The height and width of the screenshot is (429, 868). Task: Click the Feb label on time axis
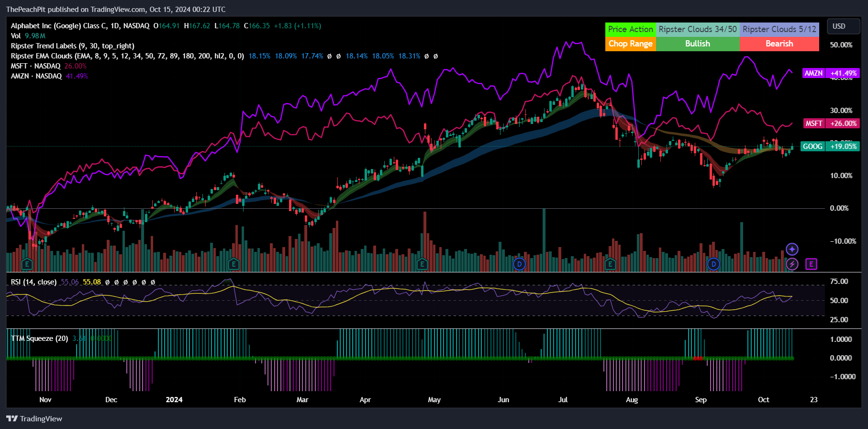point(240,400)
